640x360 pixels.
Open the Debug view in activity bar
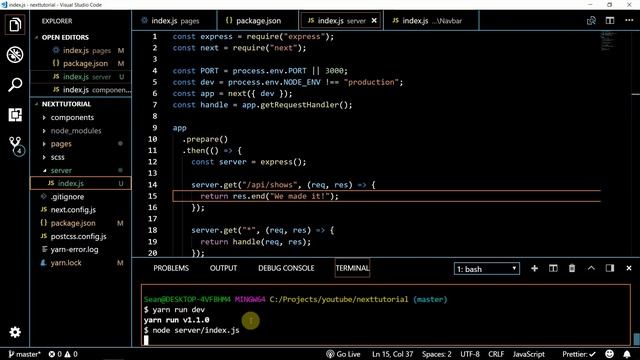point(15,55)
